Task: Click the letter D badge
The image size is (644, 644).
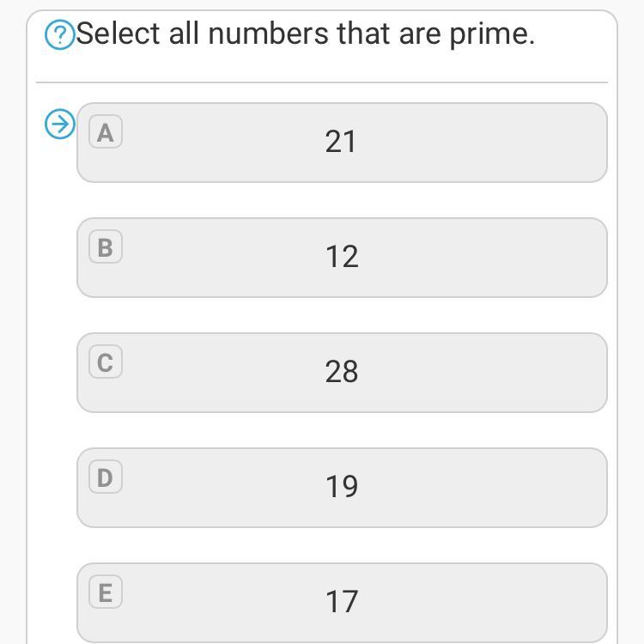Action: (x=105, y=477)
